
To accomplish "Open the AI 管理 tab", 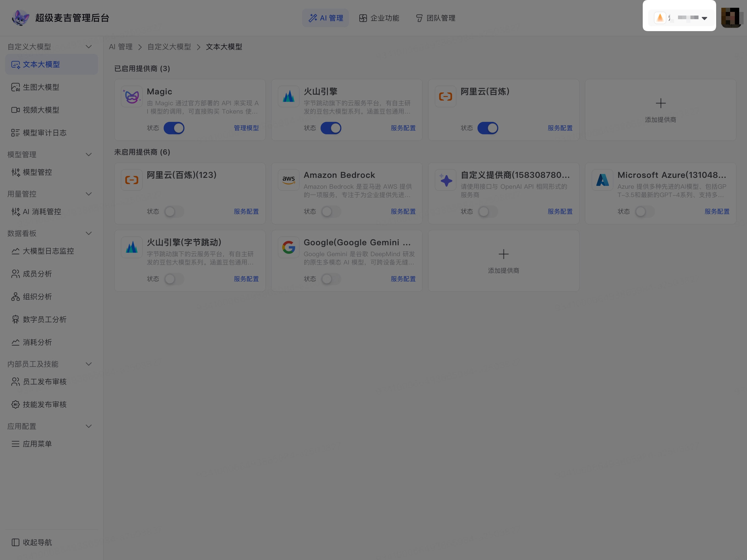I will coord(326,18).
